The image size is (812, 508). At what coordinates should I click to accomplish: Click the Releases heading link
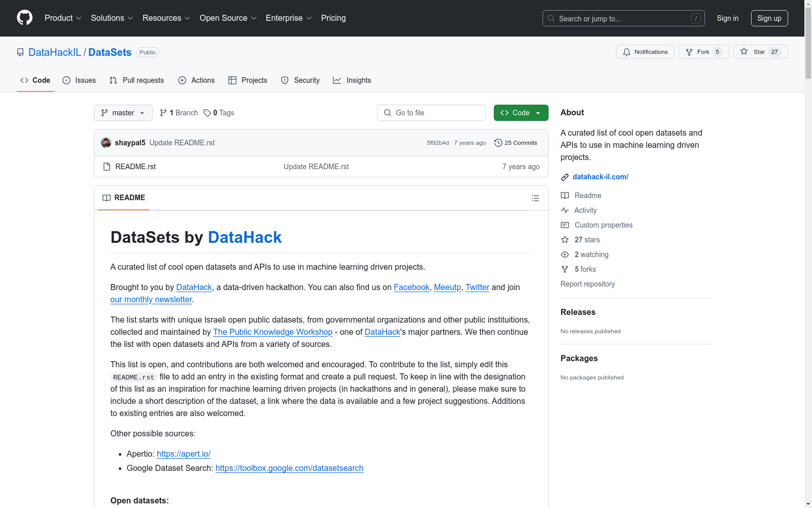tap(578, 312)
